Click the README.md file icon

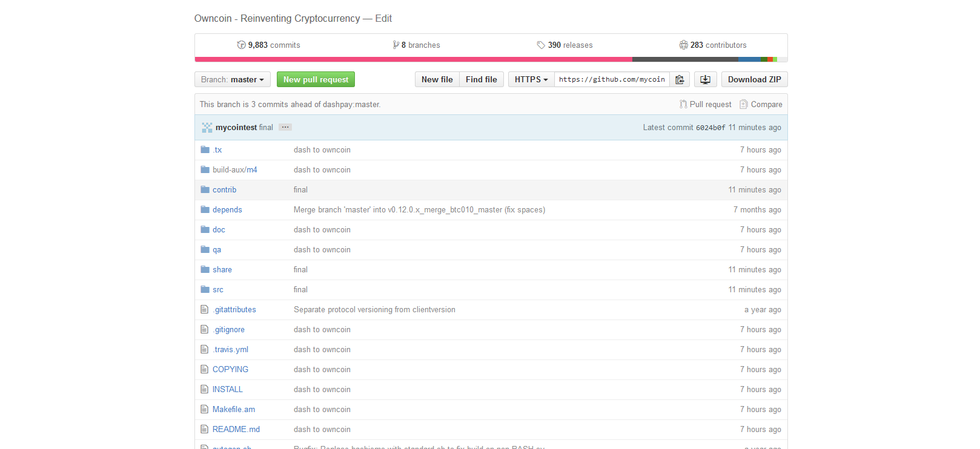pos(204,429)
